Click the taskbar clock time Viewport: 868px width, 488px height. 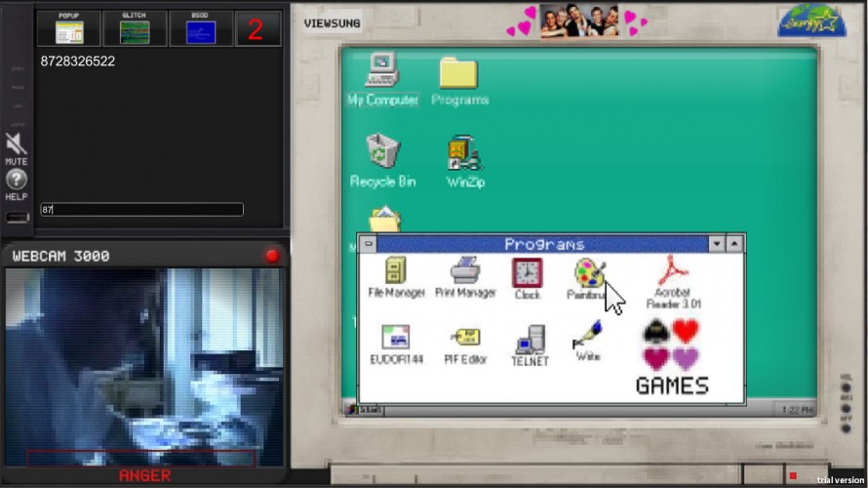tap(797, 410)
